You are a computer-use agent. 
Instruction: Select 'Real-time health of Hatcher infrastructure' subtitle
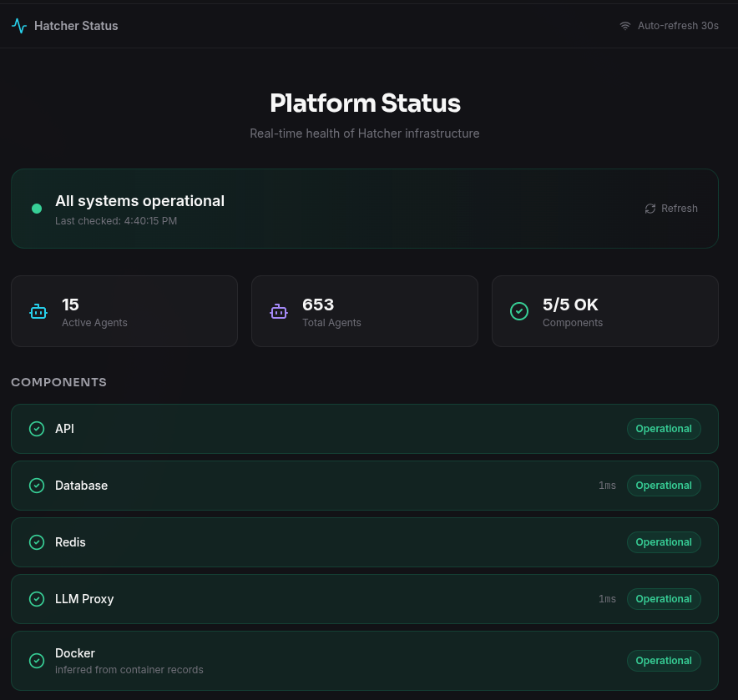pyautogui.click(x=364, y=133)
